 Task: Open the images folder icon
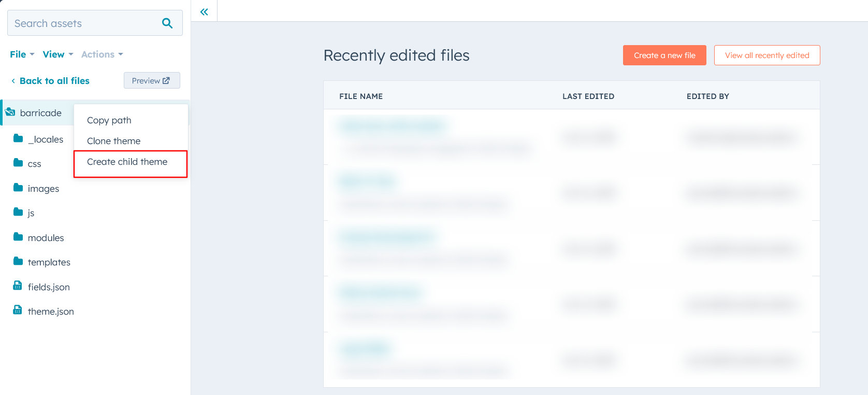[x=17, y=188]
